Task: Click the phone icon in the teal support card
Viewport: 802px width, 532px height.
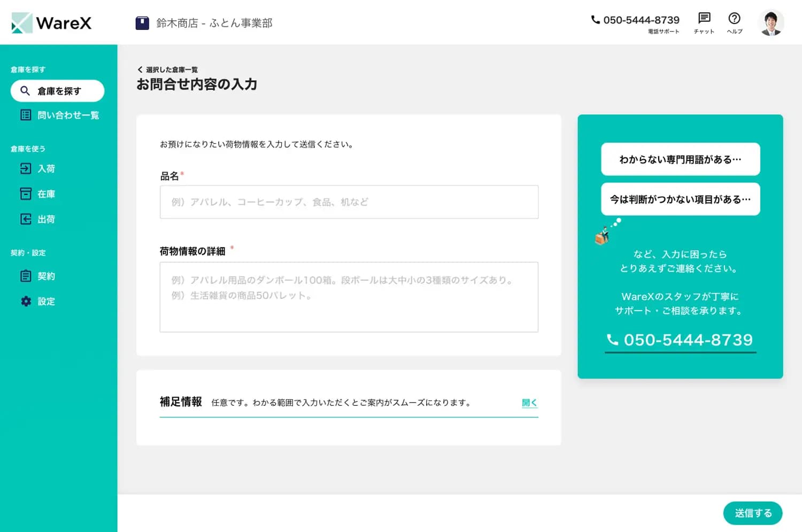Action: (x=612, y=340)
